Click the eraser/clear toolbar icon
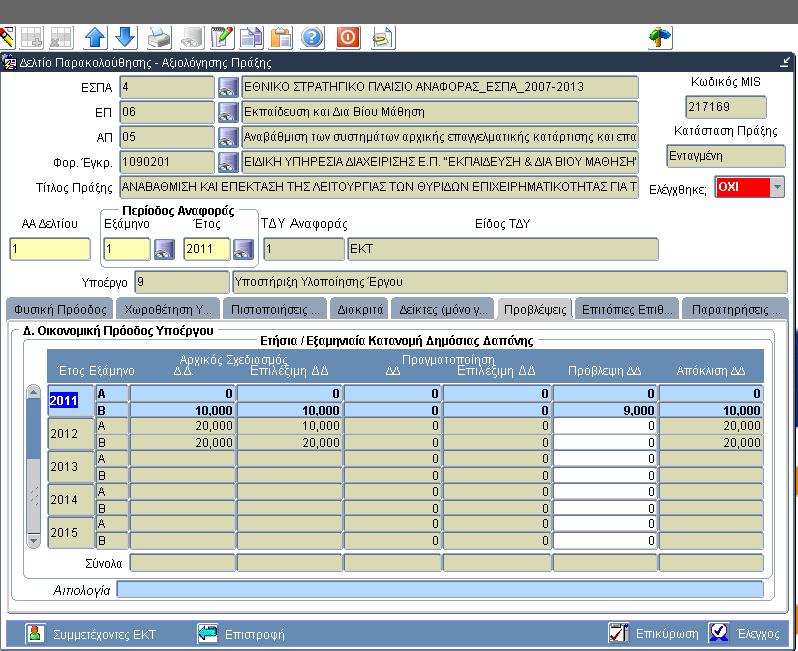 [7, 38]
